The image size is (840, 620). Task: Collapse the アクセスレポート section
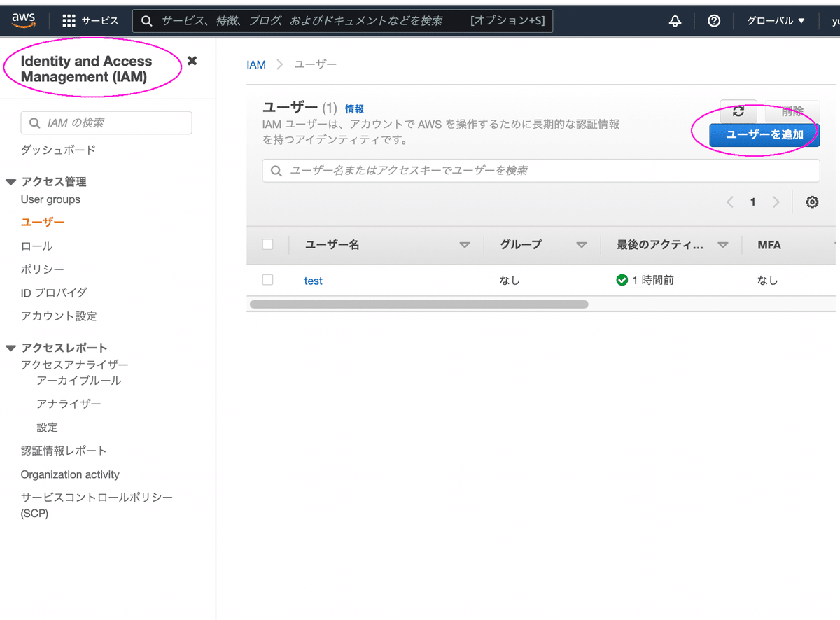click(x=10, y=348)
